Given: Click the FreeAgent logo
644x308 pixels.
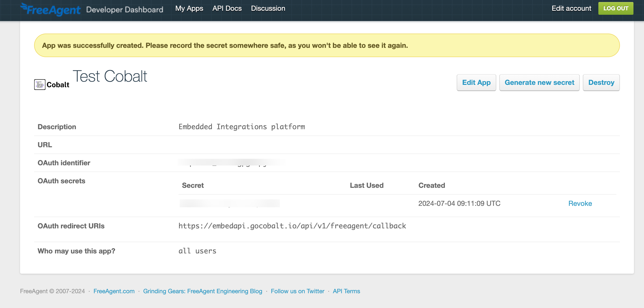Looking at the screenshot, I should point(50,10).
